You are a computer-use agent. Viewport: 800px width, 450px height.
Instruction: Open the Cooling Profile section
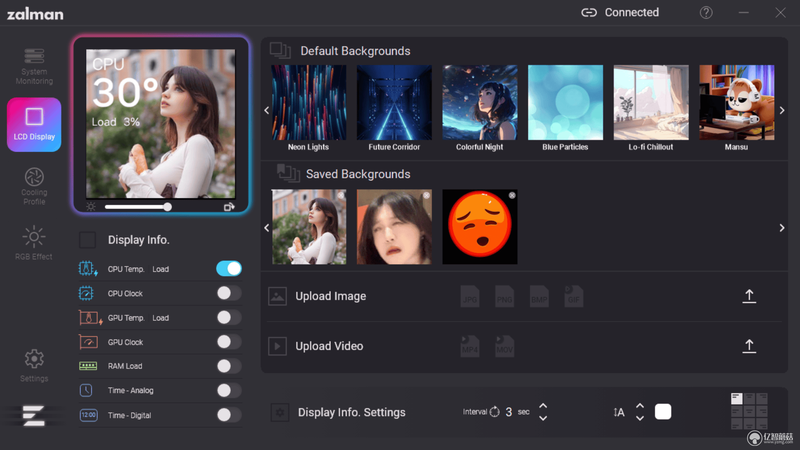coord(34,186)
